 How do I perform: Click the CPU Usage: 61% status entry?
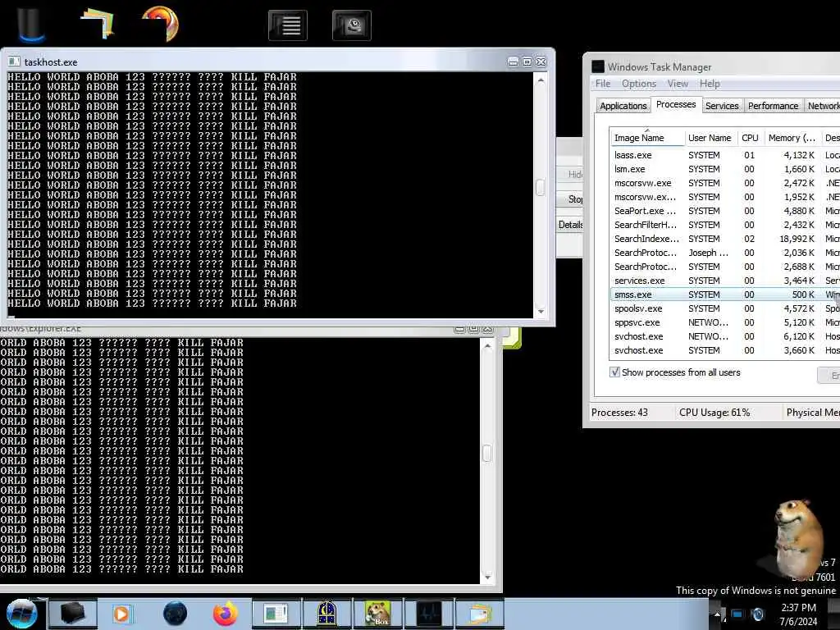(714, 413)
